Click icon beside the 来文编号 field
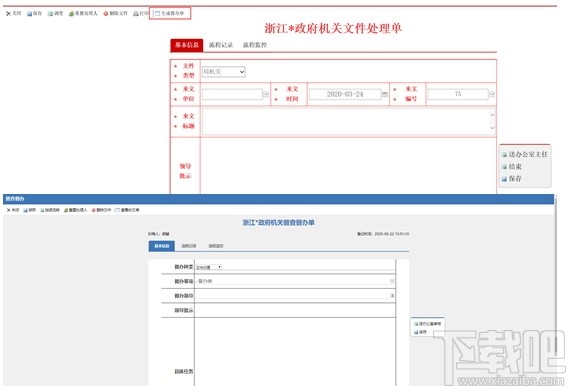Screen dimensions: 568x386 coord(492,94)
